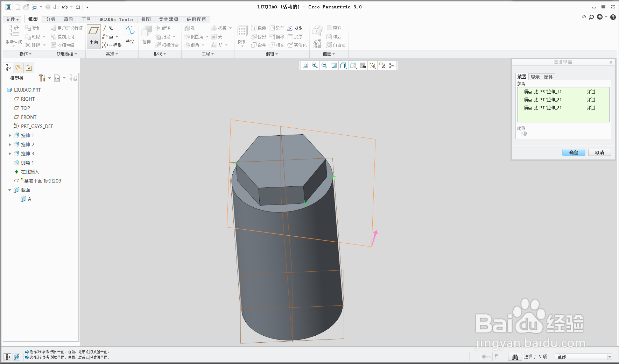
Task: Click the zoom in magnifier icon
Action: click(315, 65)
